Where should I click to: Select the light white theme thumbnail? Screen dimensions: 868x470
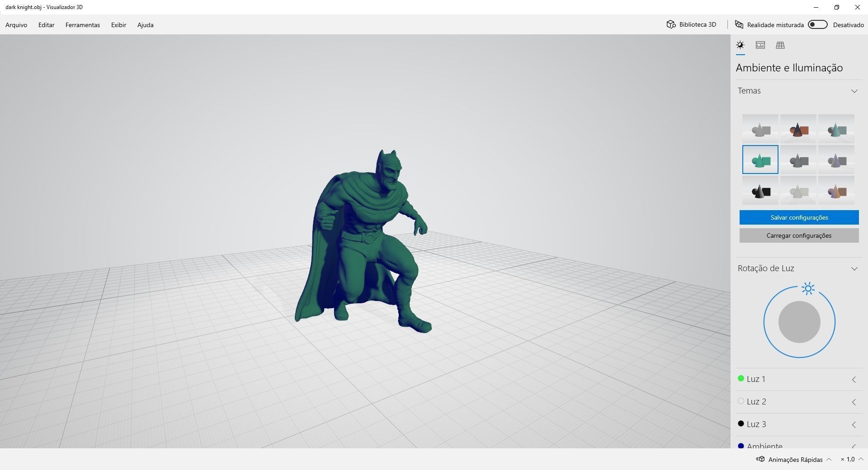798,190
